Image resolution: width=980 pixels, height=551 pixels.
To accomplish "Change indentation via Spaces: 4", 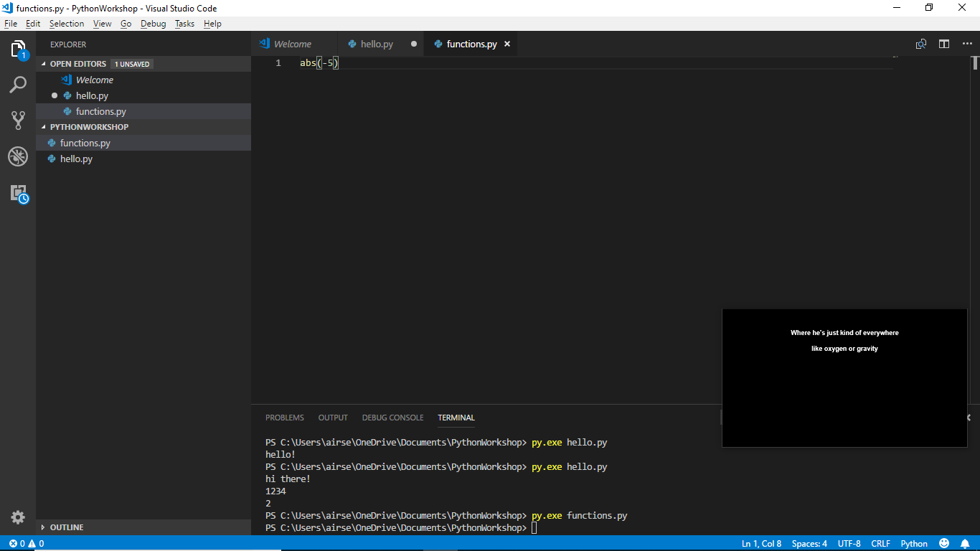I will (x=809, y=544).
